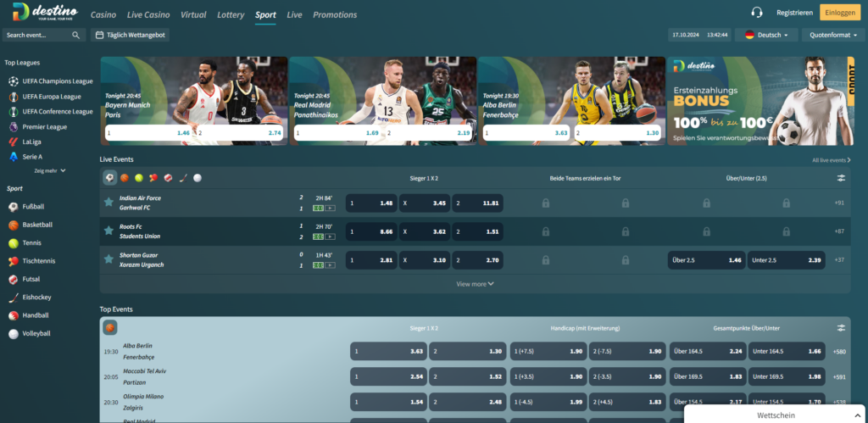The width and height of the screenshot is (868, 423).
Task: Open customer support via headset icon
Action: 757,13
